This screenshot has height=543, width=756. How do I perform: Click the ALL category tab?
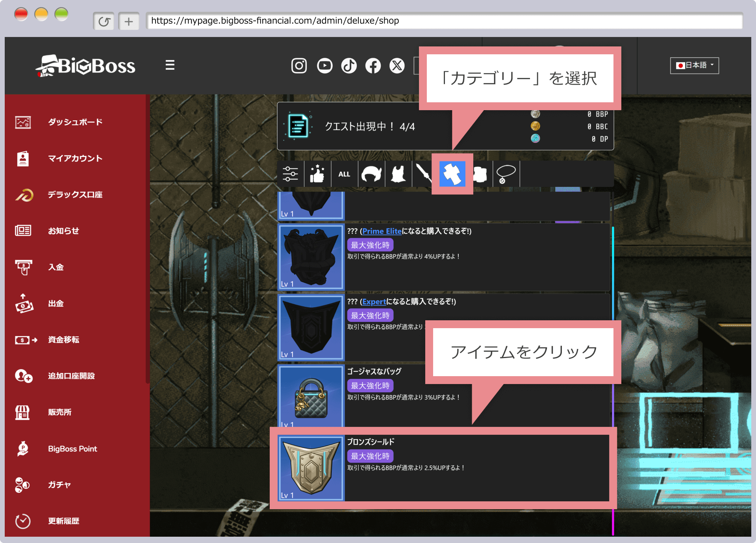coord(344,174)
